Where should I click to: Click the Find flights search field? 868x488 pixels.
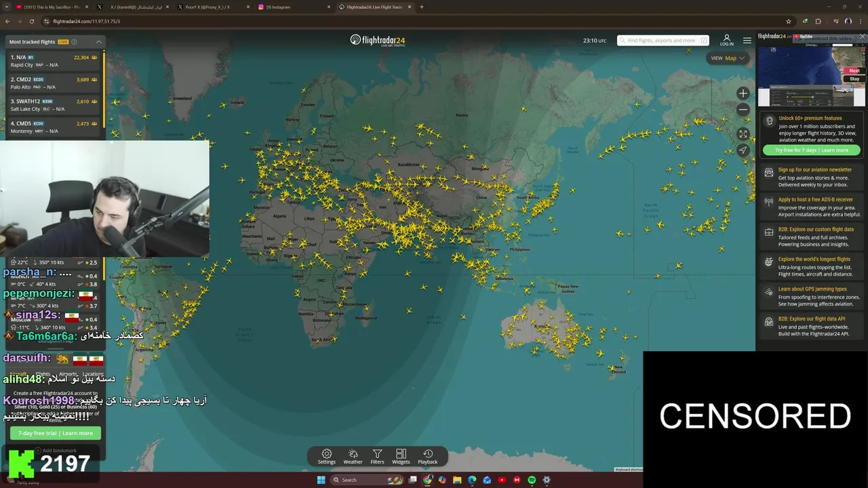click(x=663, y=41)
